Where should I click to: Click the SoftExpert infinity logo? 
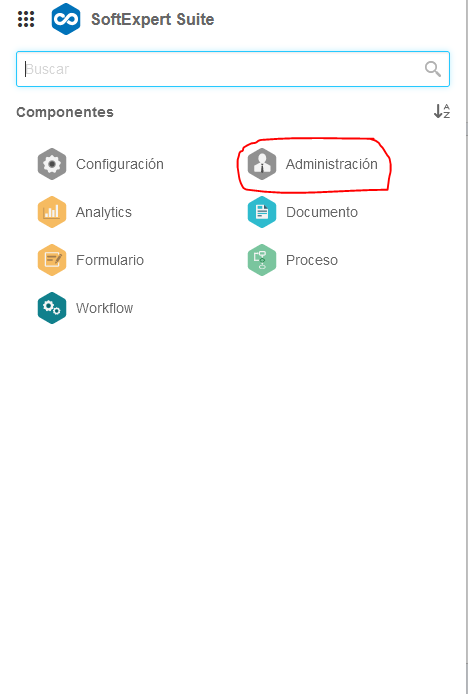click(66, 19)
